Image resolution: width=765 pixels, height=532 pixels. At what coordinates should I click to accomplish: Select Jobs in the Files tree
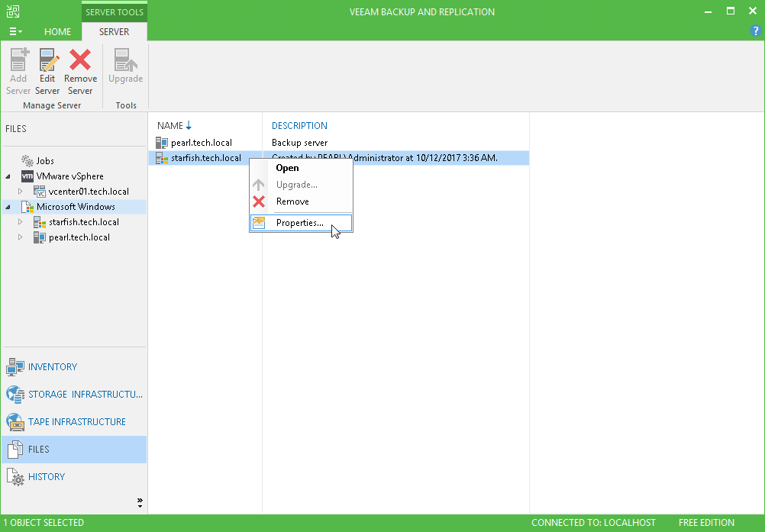click(x=45, y=161)
